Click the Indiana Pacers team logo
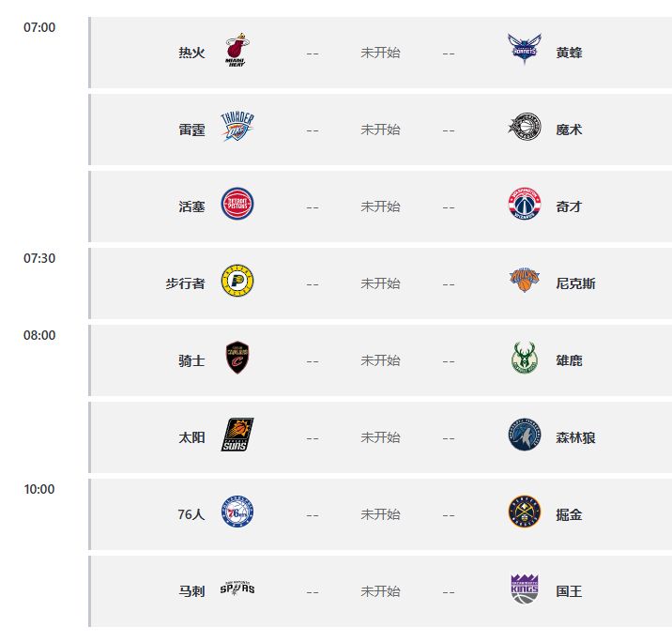 [x=237, y=283]
